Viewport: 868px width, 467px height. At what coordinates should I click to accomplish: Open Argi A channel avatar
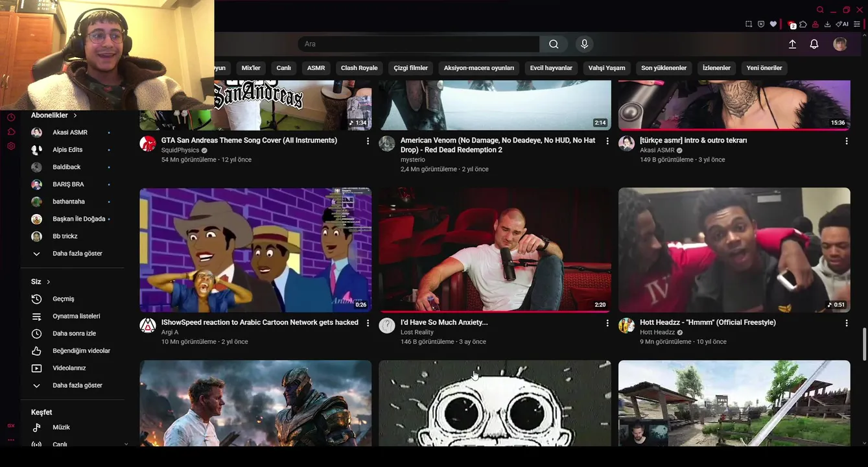148,326
